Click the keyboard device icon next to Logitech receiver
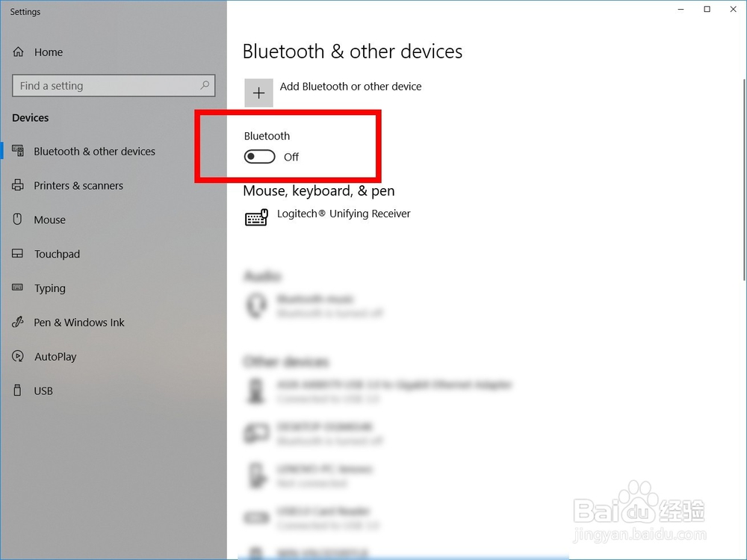 256,217
